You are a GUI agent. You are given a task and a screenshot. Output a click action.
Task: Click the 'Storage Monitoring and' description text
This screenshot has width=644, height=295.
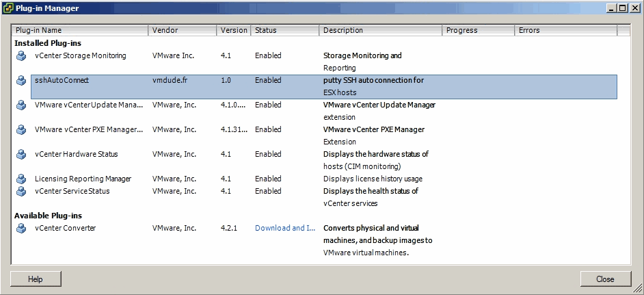(x=362, y=55)
